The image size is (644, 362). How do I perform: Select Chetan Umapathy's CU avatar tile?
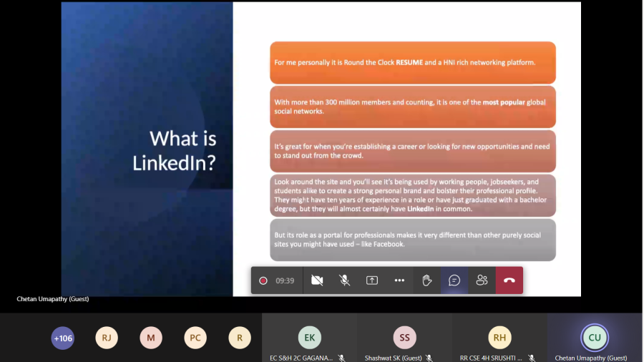pyautogui.click(x=595, y=338)
